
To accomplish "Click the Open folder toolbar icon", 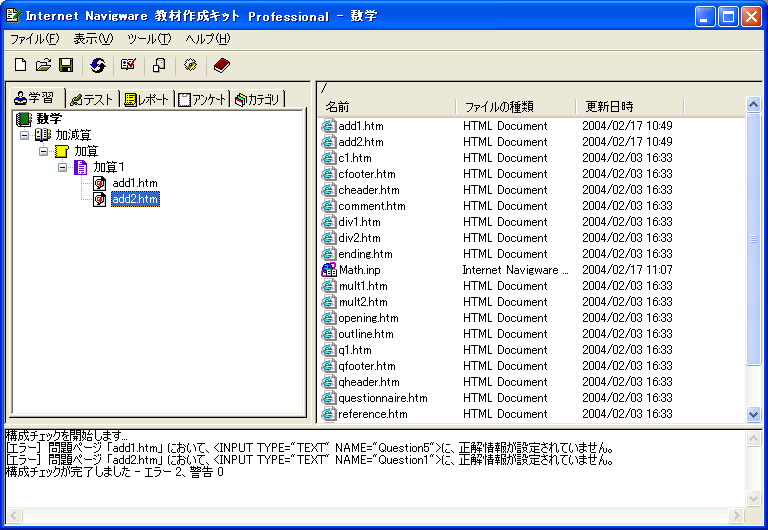I will 43,65.
